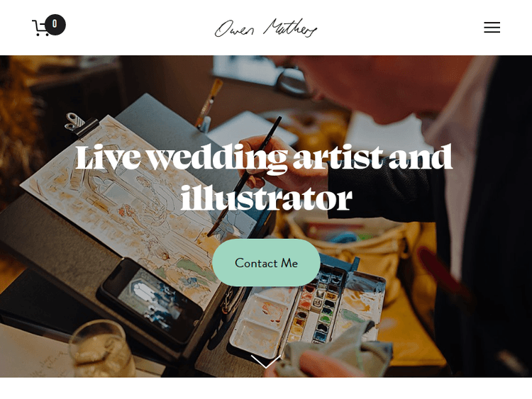Click the binder clip holding the painting
Image resolution: width=532 pixels, height=399 pixels.
81,125
